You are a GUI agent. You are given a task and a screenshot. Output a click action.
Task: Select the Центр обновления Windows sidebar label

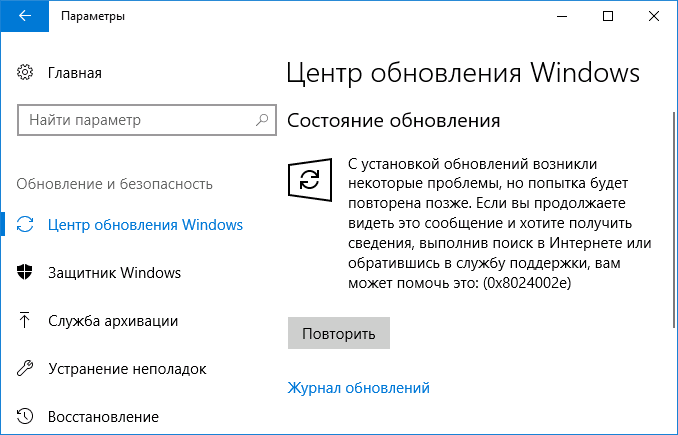145,224
